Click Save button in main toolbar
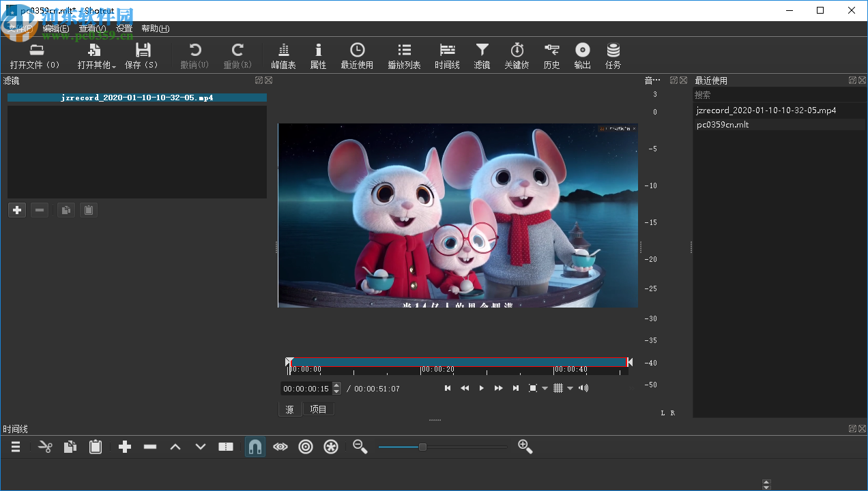 click(x=141, y=56)
